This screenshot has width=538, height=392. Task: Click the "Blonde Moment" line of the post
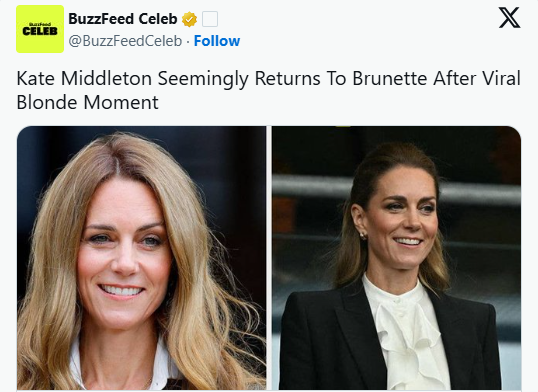click(87, 102)
